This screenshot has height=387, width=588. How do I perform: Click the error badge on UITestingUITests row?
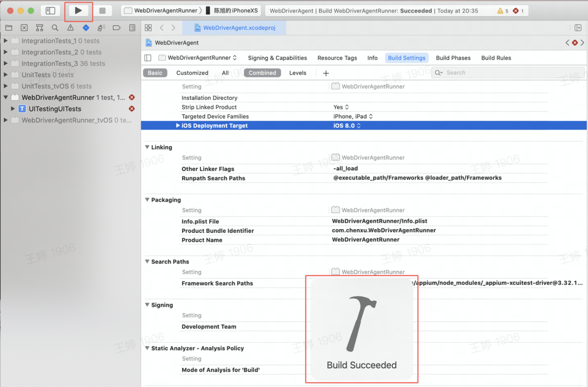(x=132, y=109)
